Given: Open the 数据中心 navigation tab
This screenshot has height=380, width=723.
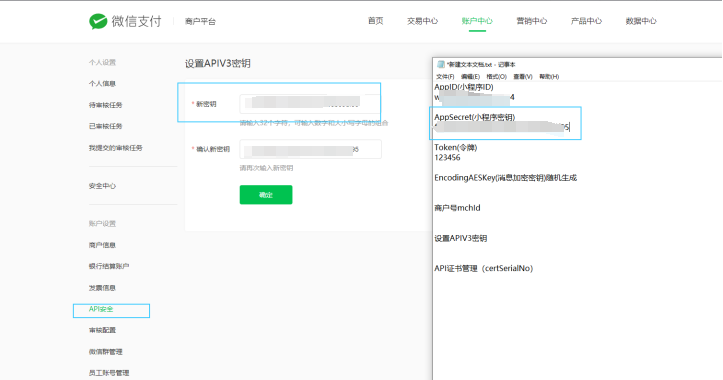Looking at the screenshot, I should 641,21.
